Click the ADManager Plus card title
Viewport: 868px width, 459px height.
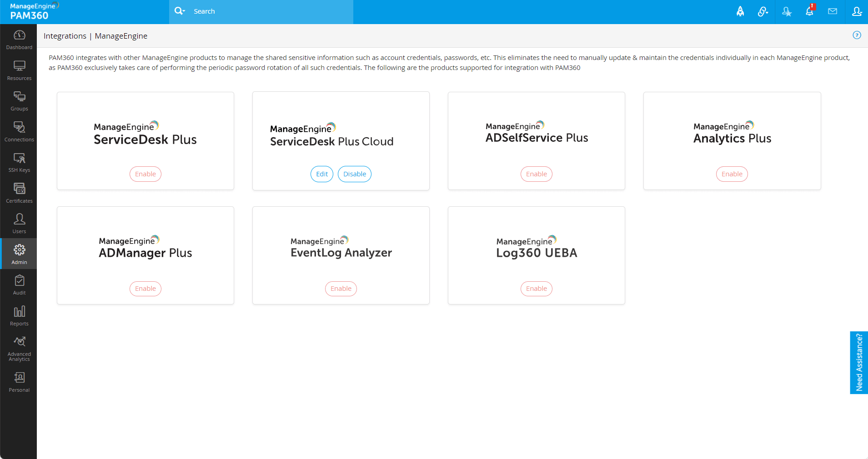(146, 248)
